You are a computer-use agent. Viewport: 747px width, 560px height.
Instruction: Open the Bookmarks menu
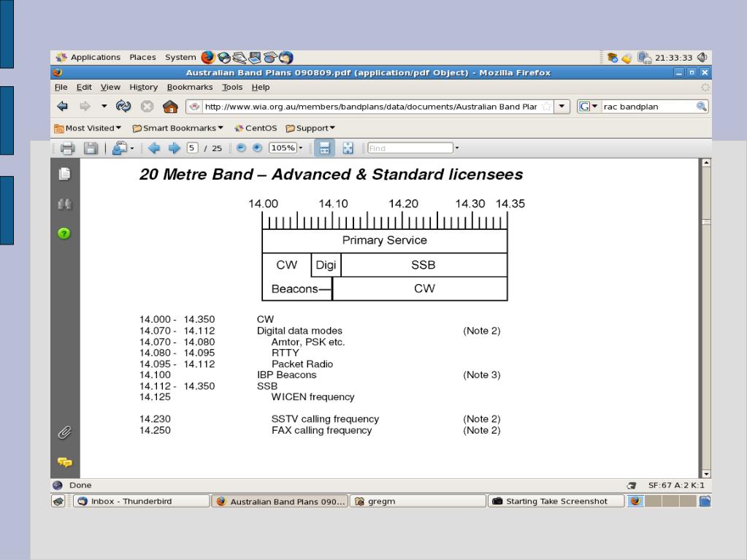point(190,87)
